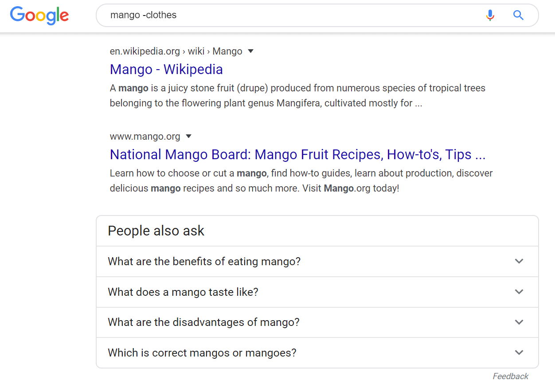
Task: Click the "Mango" breadcrumb segment
Action: coord(227,51)
